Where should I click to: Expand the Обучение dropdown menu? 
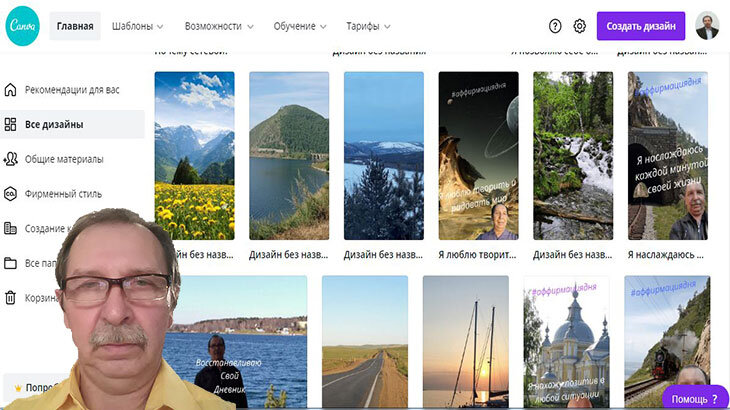pos(300,27)
